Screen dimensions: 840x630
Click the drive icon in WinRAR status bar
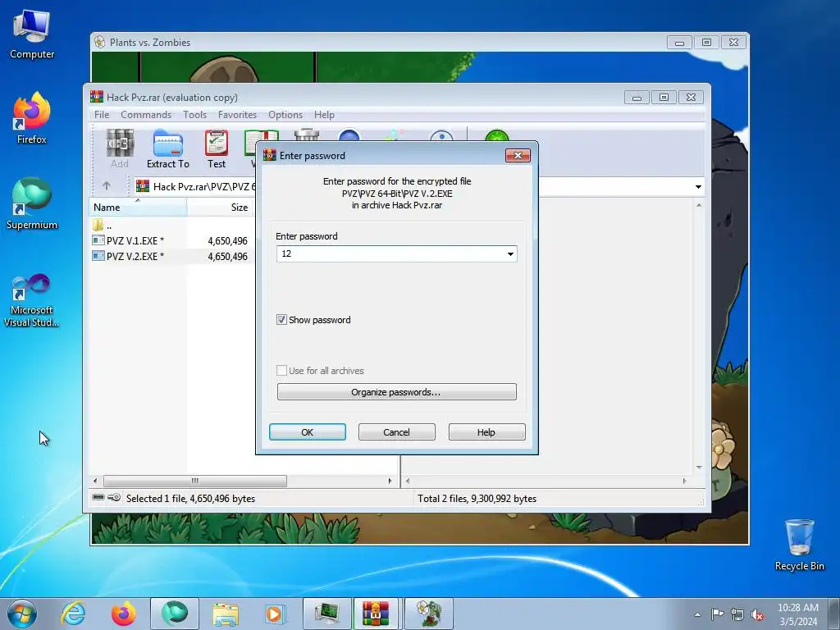click(98, 498)
